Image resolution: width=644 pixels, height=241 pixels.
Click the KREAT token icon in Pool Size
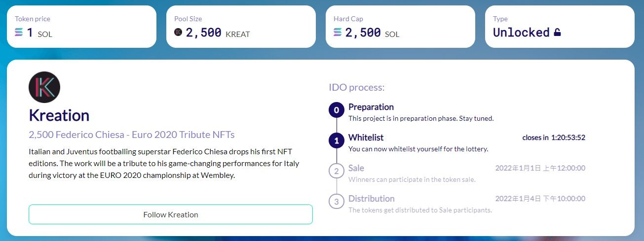[178, 33]
